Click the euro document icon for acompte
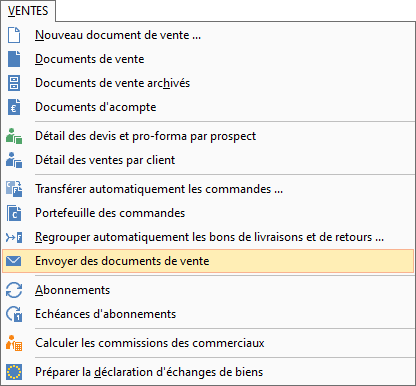This screenshot has height=386, width=416. (14, 107)
